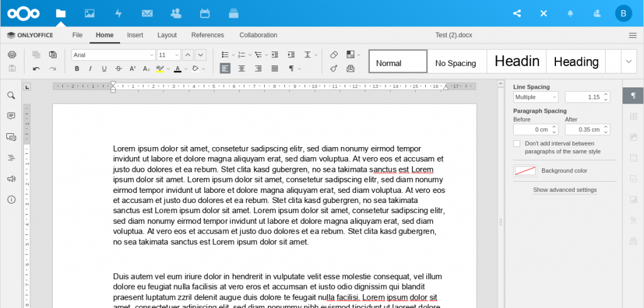Open Nextcloud Mail app
The height and width of the screenshot is (308, 644).
click(x=147, y=13)
